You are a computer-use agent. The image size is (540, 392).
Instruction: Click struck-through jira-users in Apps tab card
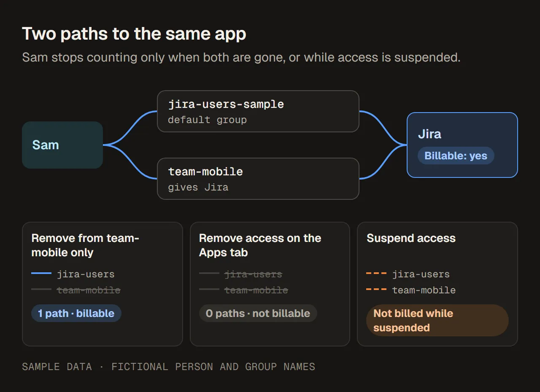253,274
